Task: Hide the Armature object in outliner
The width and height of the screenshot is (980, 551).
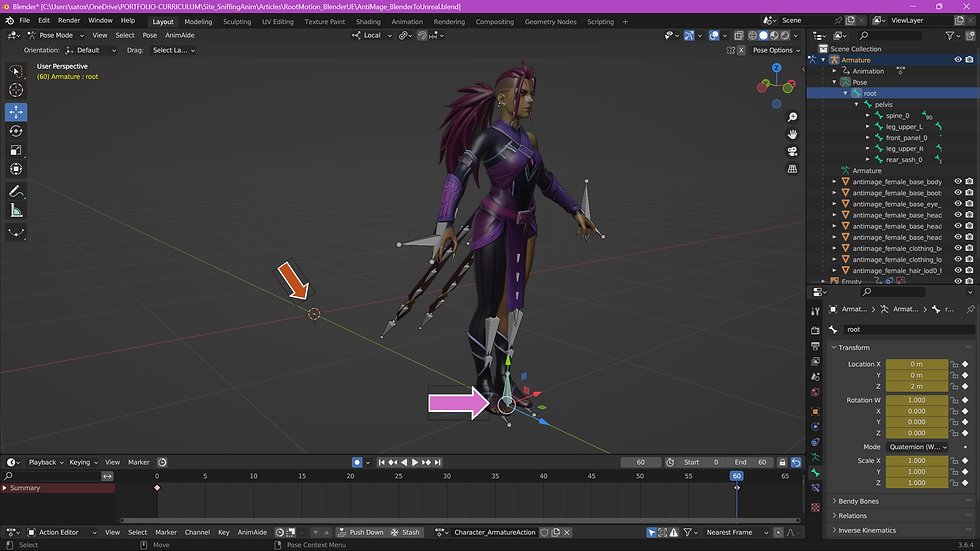Action: pos(958,60)
